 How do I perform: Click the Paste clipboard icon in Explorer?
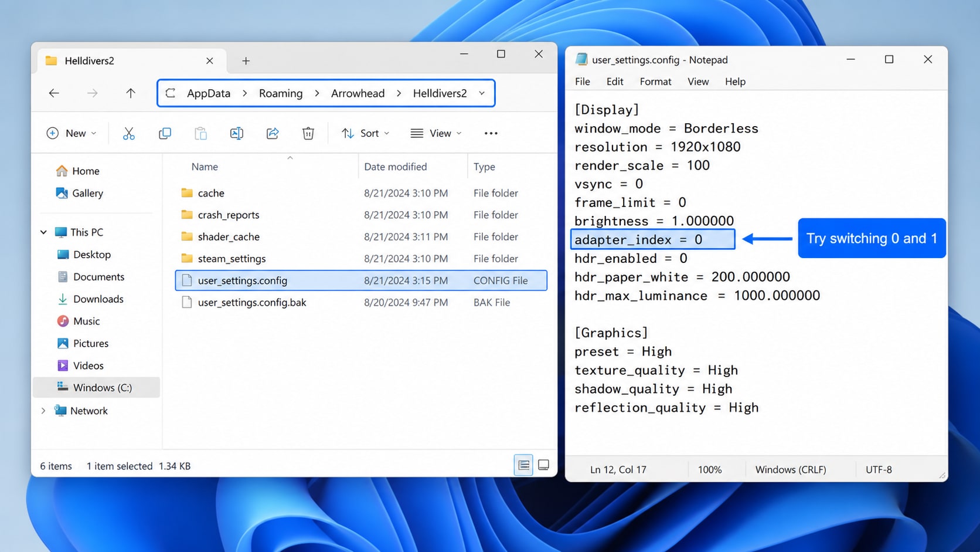click(x=200, y=134)
